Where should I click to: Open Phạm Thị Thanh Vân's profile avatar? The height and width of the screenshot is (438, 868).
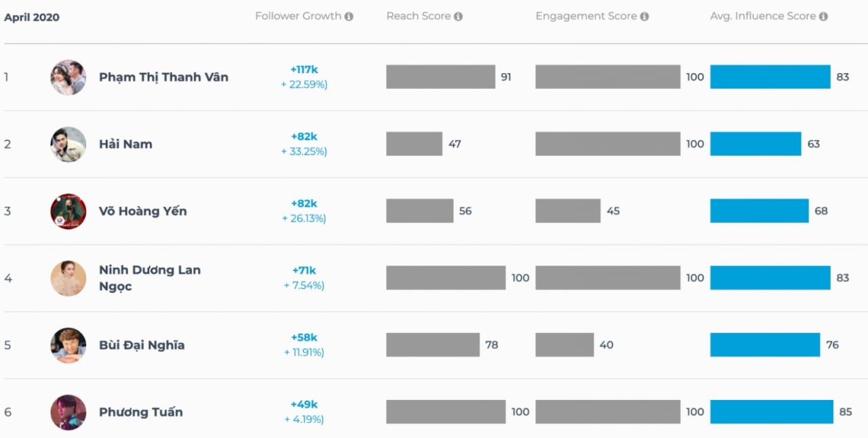pyautogui.click(x=68, y=77)
